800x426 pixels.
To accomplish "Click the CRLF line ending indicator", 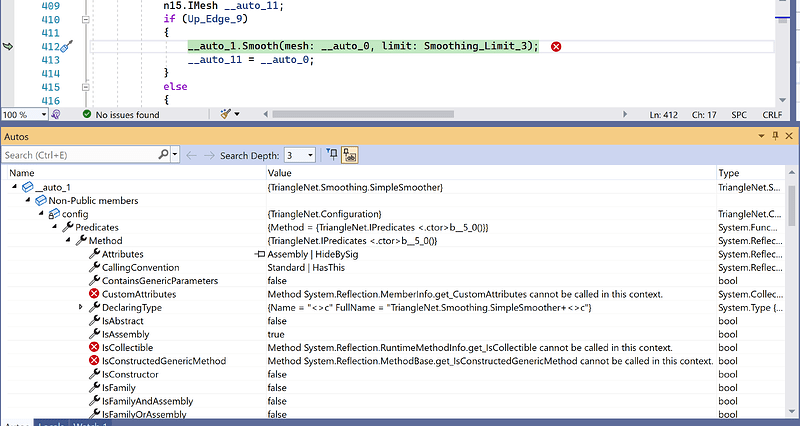I will 772,115.
